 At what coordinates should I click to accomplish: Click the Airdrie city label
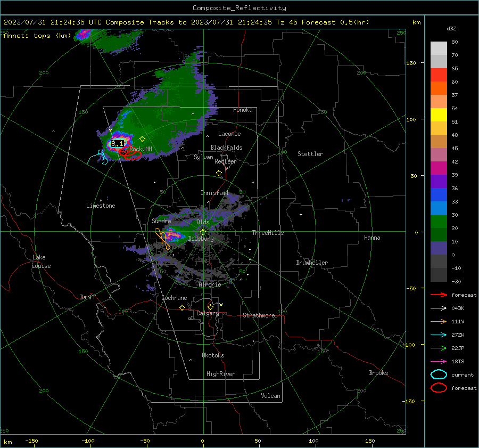(x=210, y=284)
